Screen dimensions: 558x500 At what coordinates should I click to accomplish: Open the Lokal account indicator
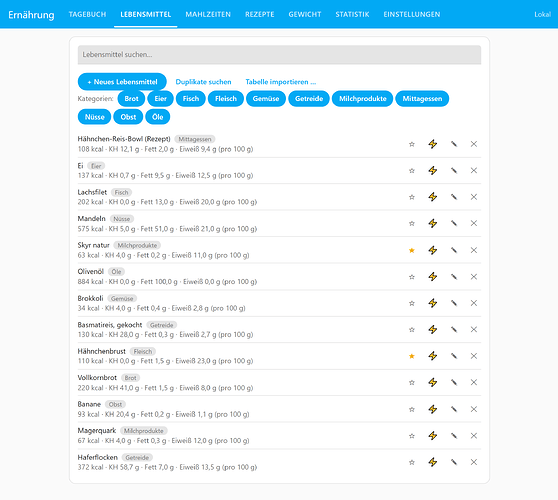(542, 14)
